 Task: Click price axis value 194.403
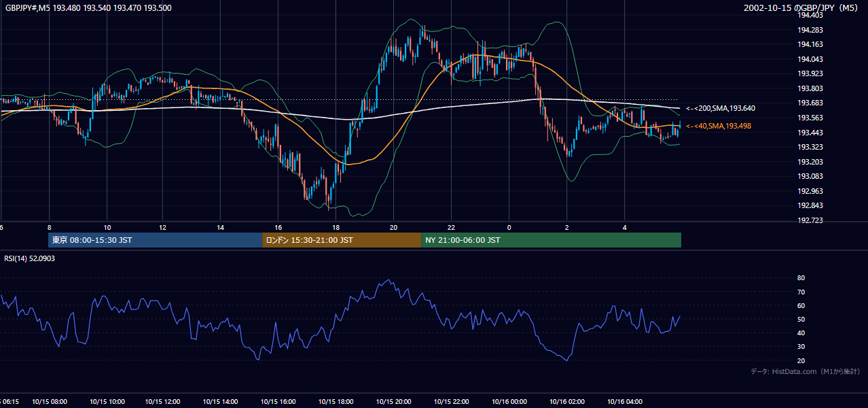811,15
